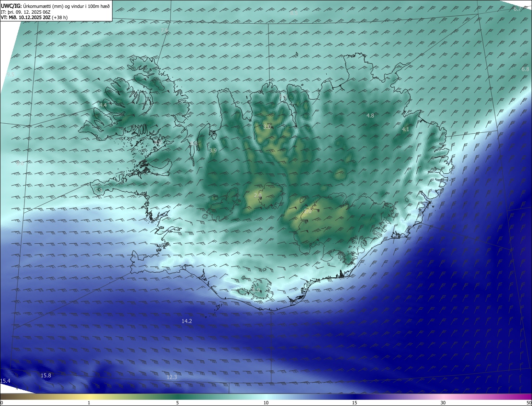Click the '1' tick on the color scale
532x406 pixels.
pyautogui.click(x=89, y=403)
